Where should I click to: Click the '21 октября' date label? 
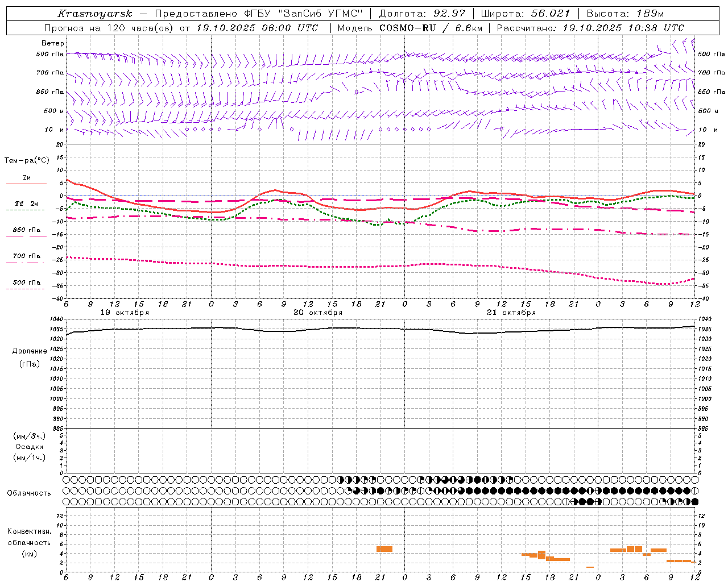click(x=511, y=313)
